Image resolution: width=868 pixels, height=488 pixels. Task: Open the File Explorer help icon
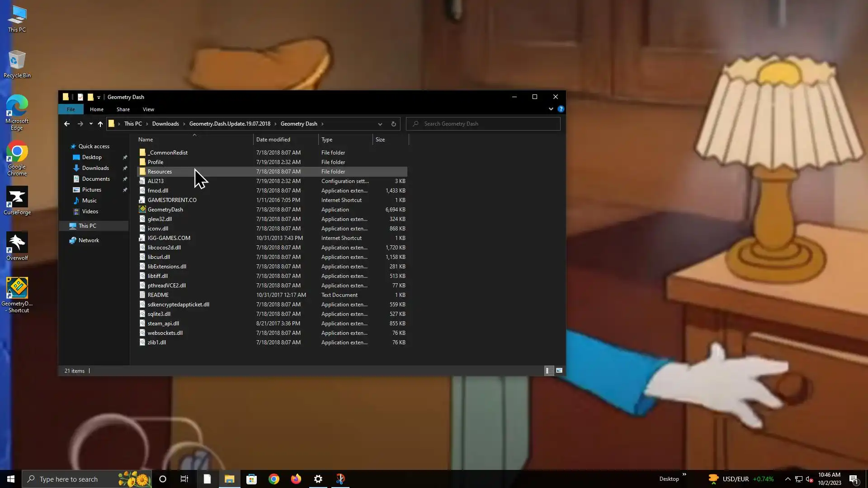tap(561, 109)
